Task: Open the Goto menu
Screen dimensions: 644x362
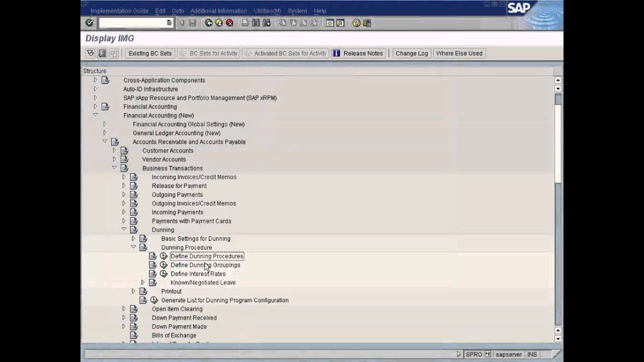Action: coord(178,11)
